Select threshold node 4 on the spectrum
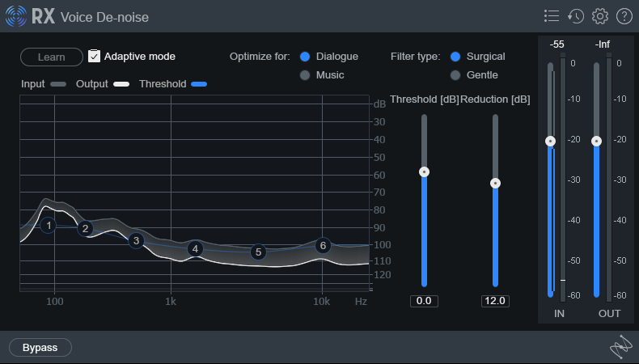This screenshot has height=364, width=639. [x=195, y=248]
